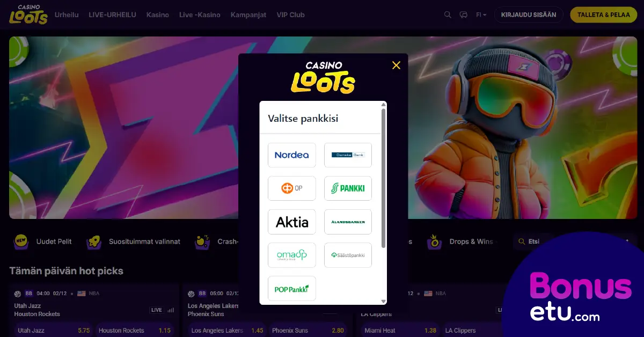
Task: Click the search magnifier icon in header
Action: [x=448, y=15]
